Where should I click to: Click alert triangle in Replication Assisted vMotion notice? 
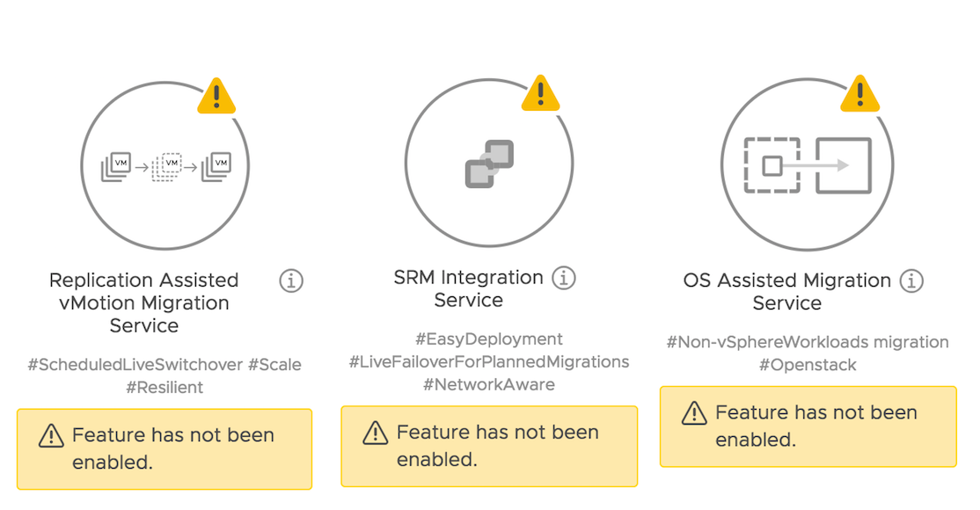[51, 436]
